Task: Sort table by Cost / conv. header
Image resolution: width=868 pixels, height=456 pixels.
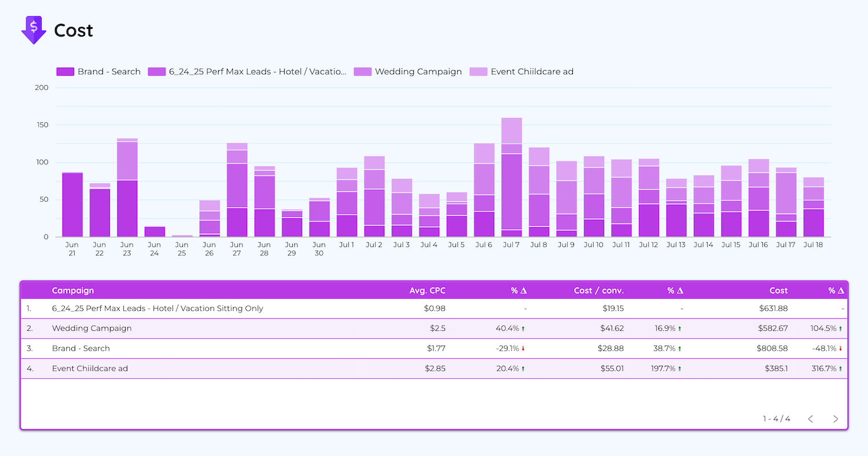Action: (599, 290)
